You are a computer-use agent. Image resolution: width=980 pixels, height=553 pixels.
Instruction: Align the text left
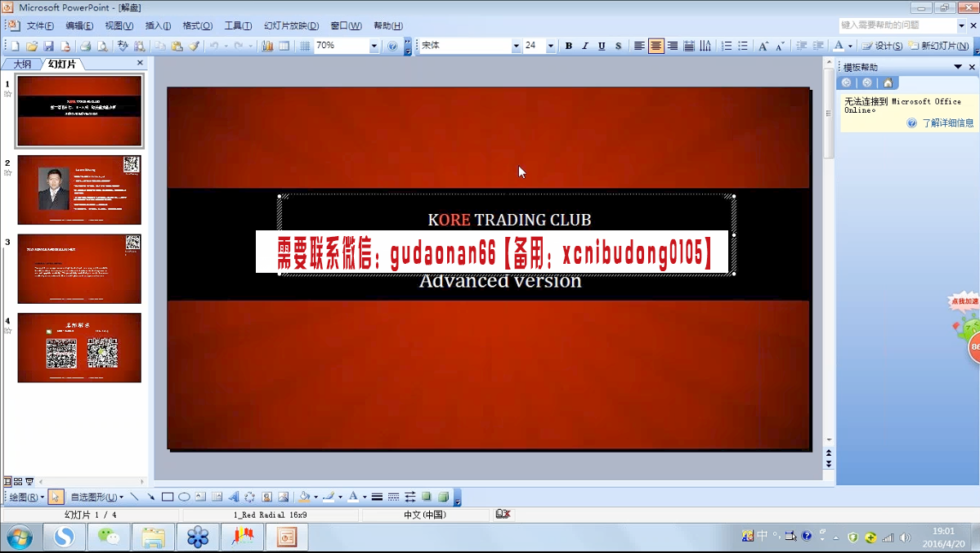[x=638, y=46]
